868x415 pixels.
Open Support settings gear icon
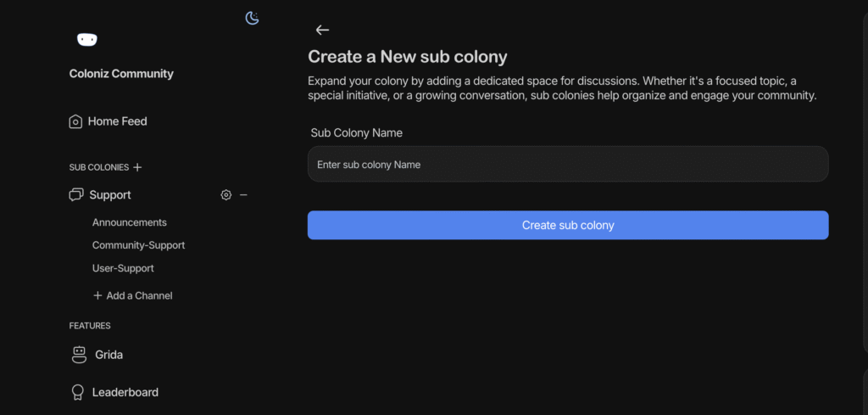pos(225,195)
